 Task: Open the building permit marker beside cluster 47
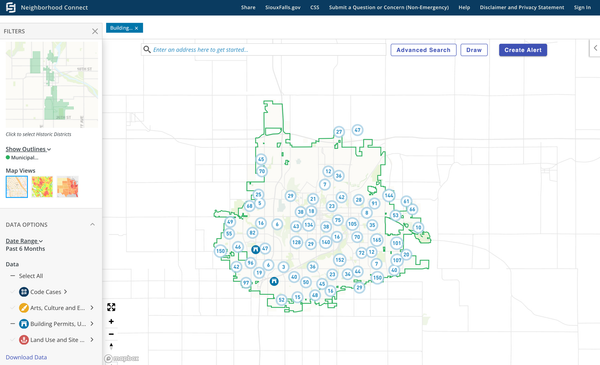256,249
